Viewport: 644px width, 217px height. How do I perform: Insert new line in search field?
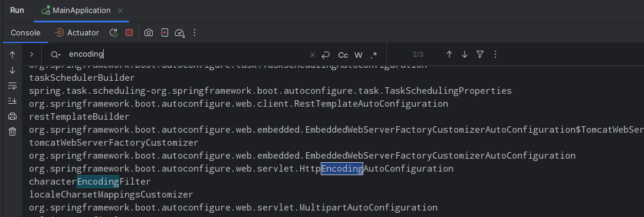point(326,55)
